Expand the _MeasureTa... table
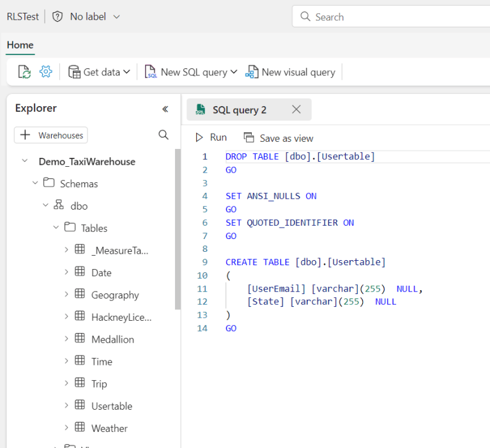The height and width of the screenshot is (448, 490). tap(66, 250)
